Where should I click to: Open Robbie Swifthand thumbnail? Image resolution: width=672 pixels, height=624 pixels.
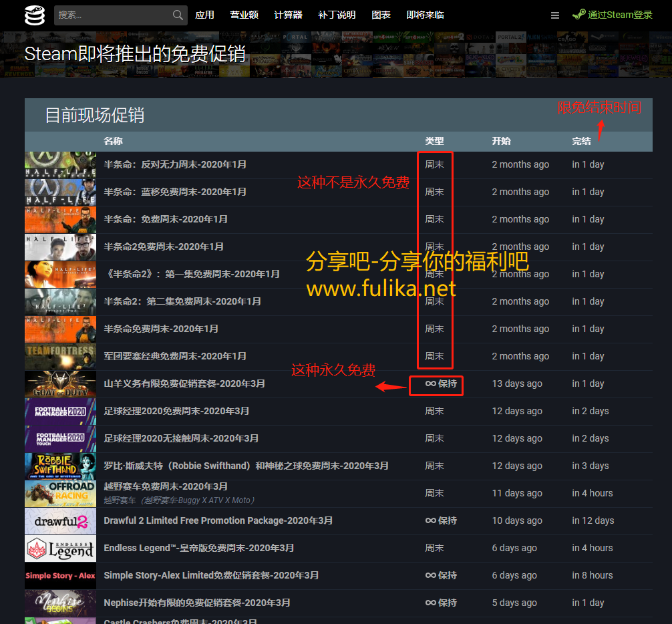pyautogui.click(x=60, y=466)
